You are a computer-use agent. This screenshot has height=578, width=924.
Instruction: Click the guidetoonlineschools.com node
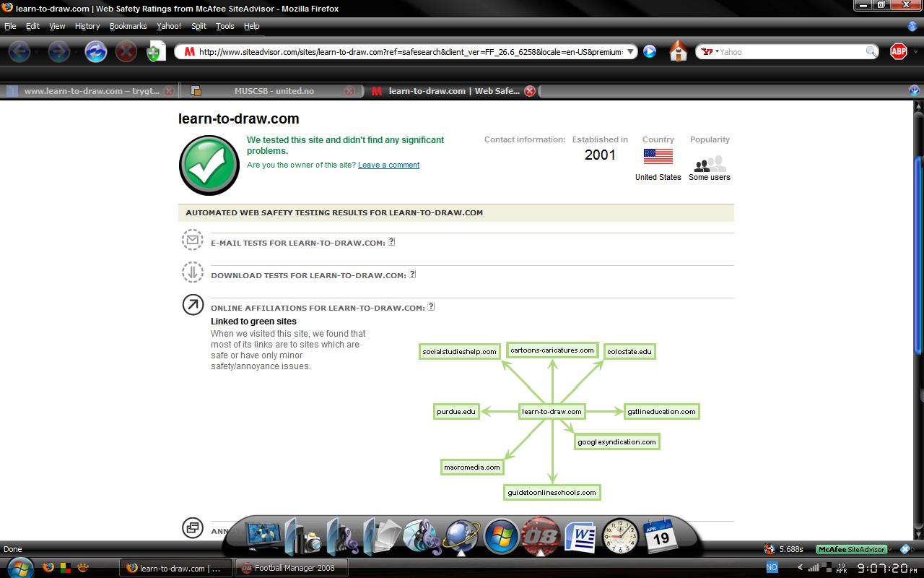[552, 492]
